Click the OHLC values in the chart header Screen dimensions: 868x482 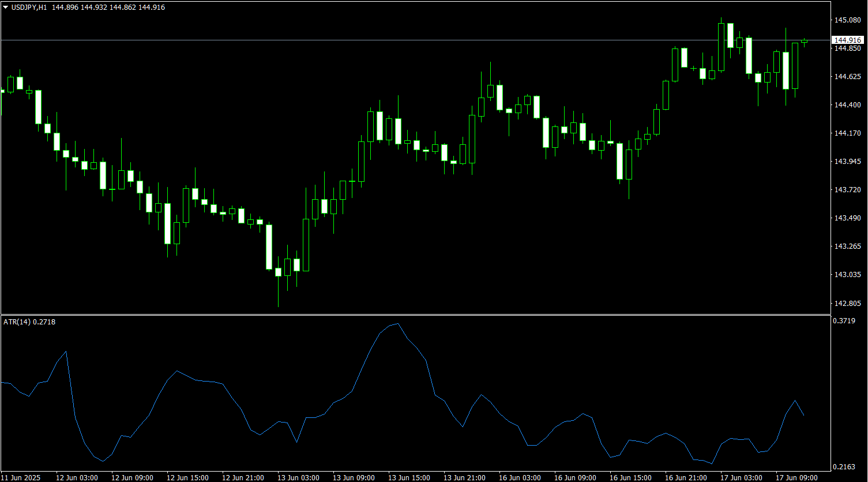[x=108, y=8]
